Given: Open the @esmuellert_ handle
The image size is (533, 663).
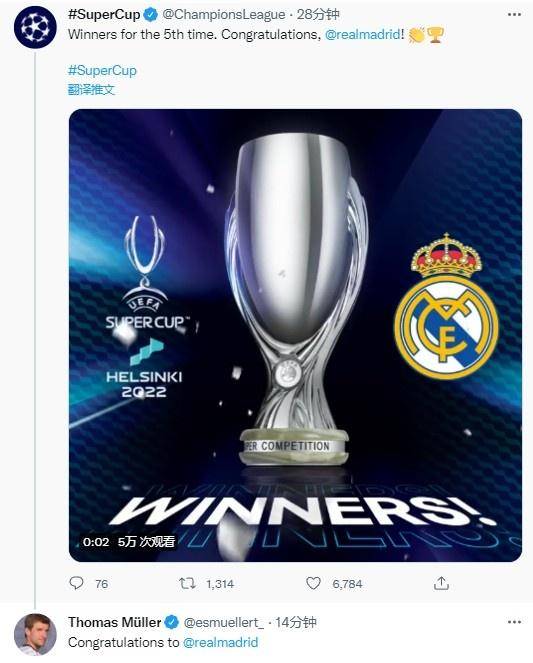Looking at the screenshot, I should 224,622.
